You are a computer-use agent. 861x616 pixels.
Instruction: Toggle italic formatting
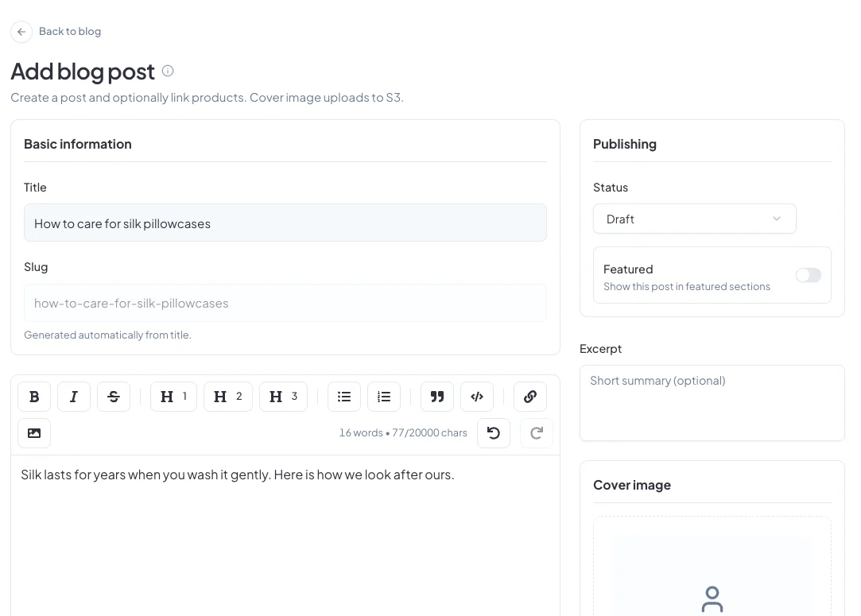[74, 397]
